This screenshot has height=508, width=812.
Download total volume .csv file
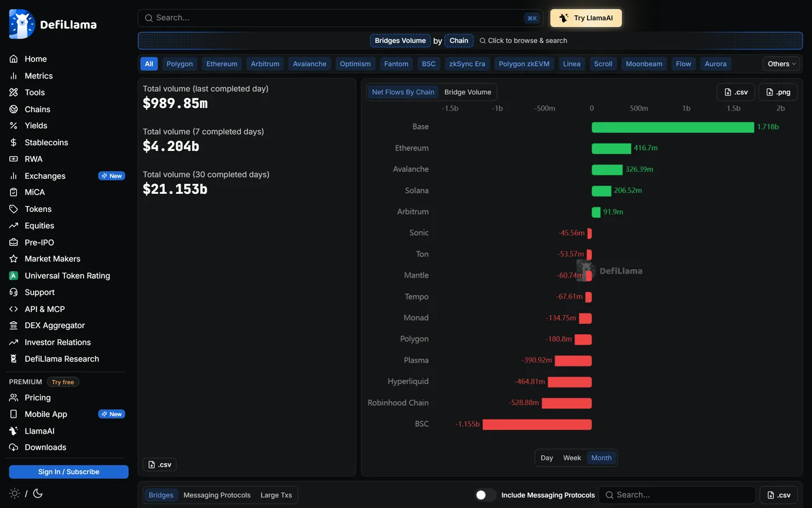pos(159,464)
